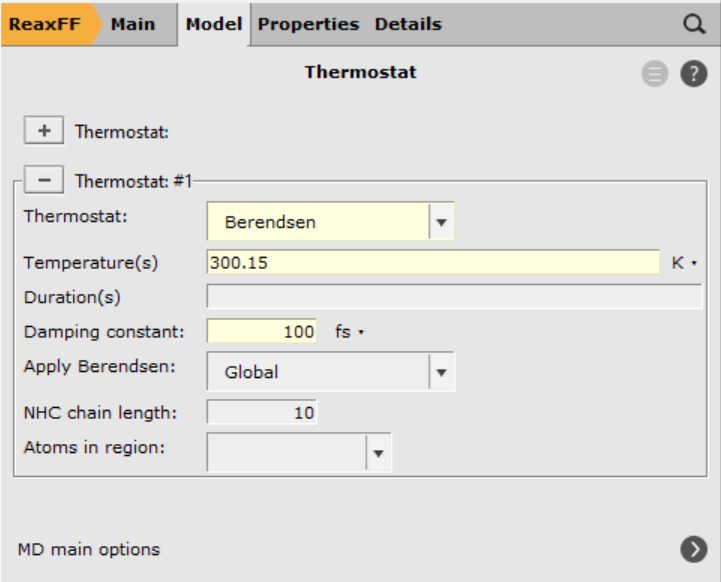Click the help question mark icon
This screenshot has width=721, height=582.
(x=694, y=73)
